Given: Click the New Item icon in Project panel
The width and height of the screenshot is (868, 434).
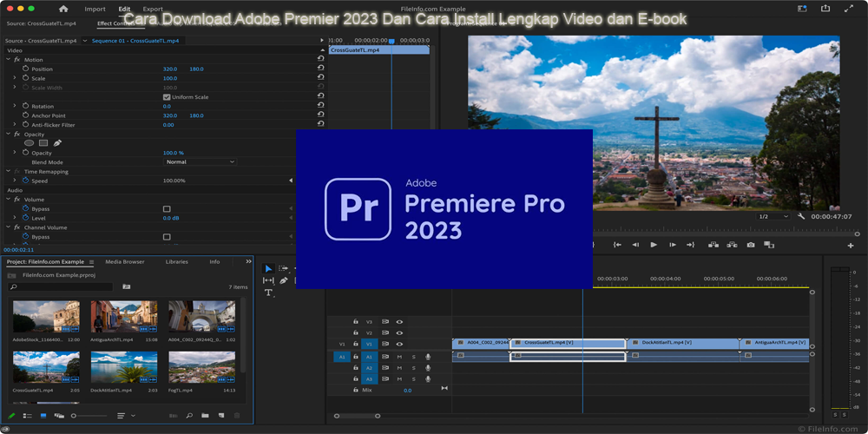Looking at the screenshot, I should click(220, 415).
